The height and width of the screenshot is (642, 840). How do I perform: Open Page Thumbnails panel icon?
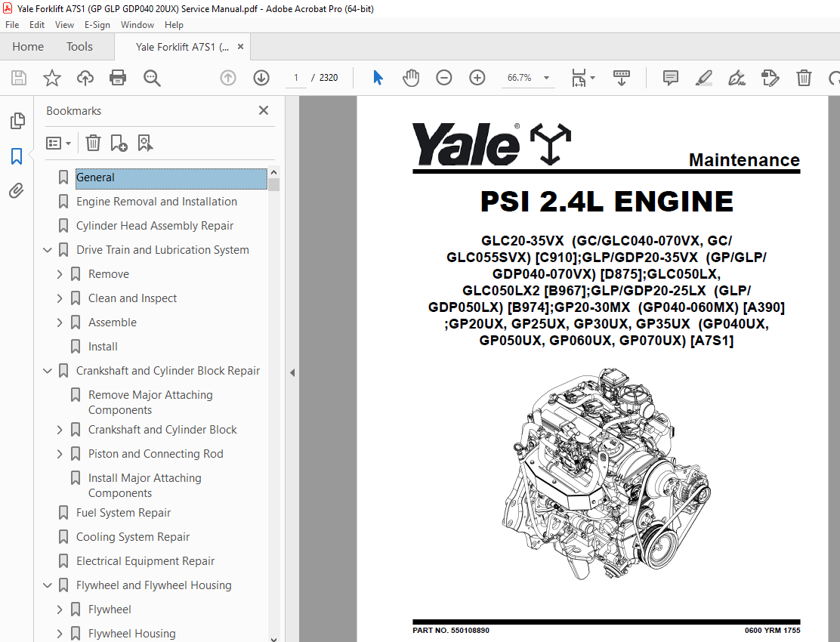tap(17, 121)
